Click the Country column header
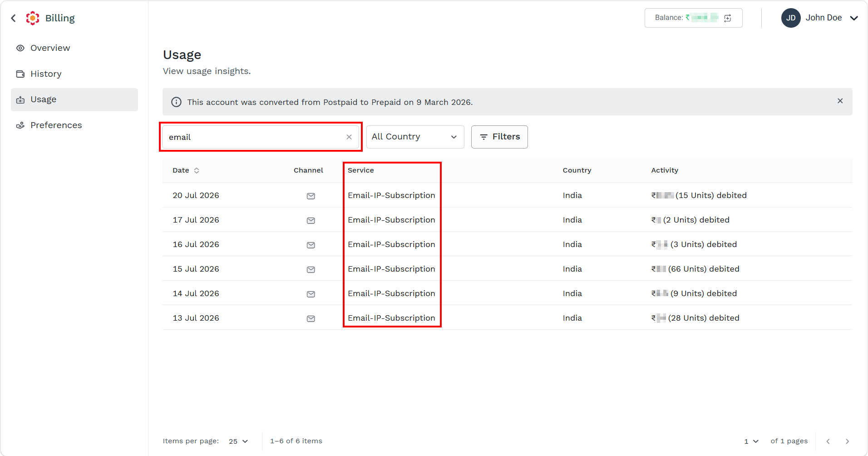Screen dimensions: 868x456 tap(577, 170)
